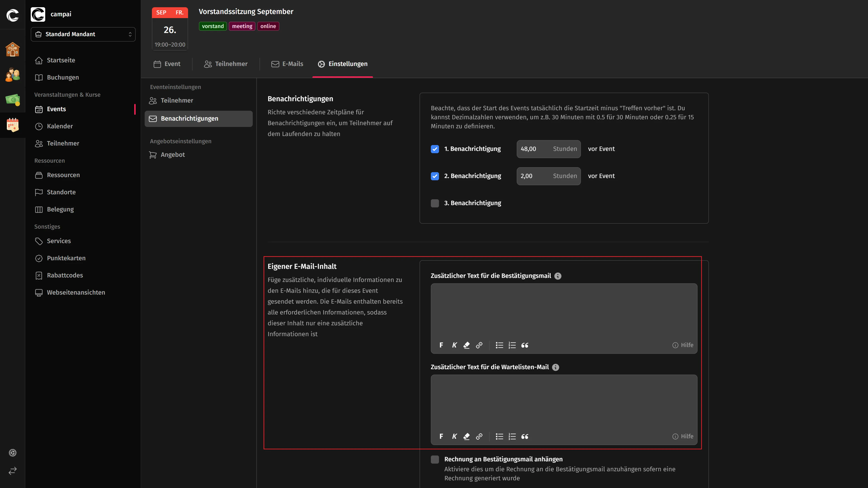Blockquote icon in Bestätigungsmail editor
Screen dimensions: 868x488
coord(525,345)
